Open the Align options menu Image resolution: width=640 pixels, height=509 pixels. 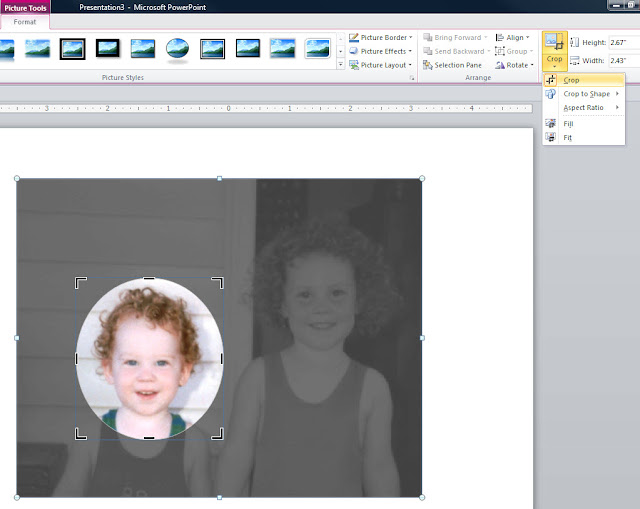514,38
